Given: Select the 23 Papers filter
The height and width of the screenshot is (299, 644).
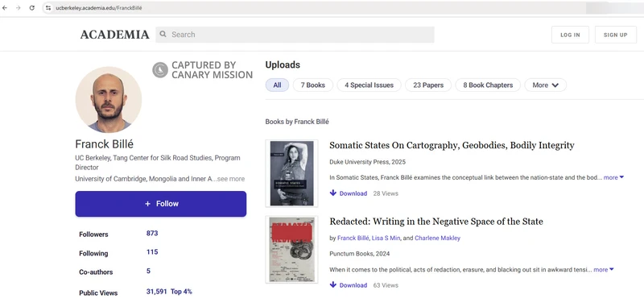Looking at the screenshot, I should (428, 85).
